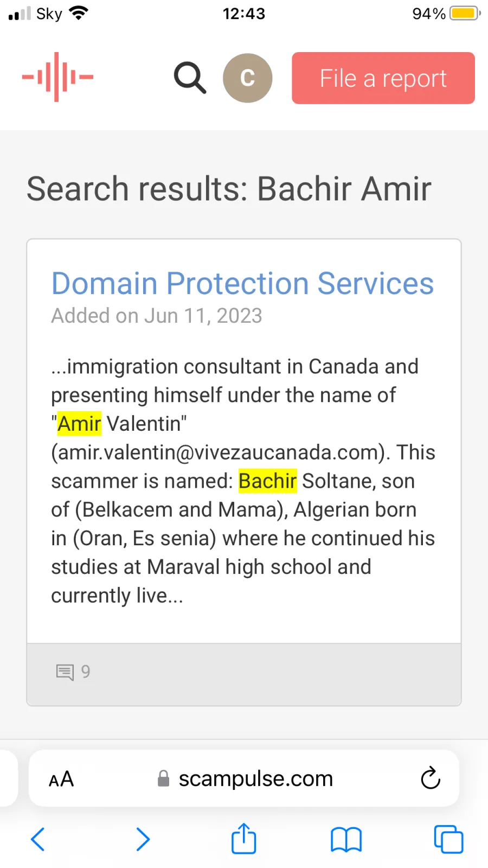
Task: Tap the result snippet about immigration consultant
Action: (243, 481)
